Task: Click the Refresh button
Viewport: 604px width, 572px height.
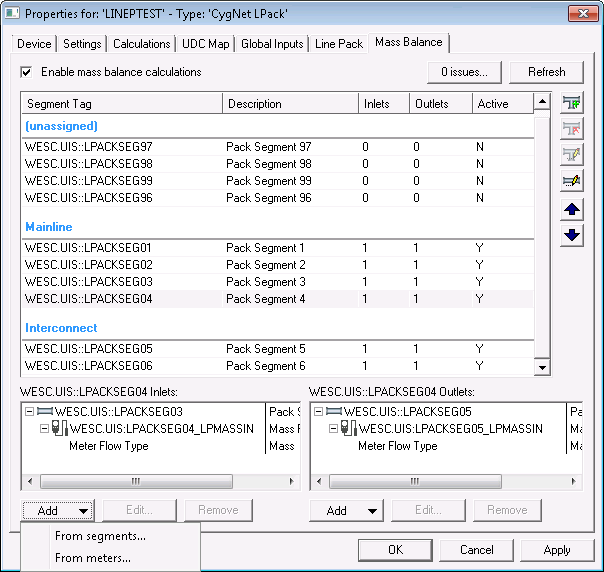Action: click(546, 72)
